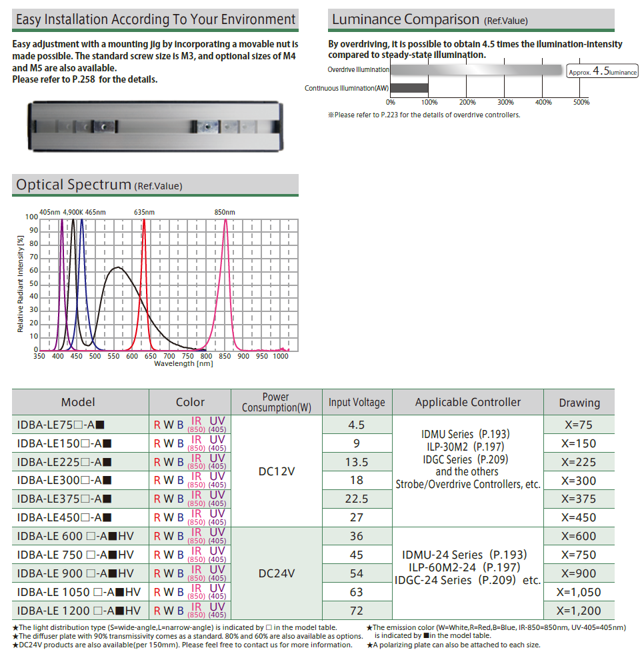
Task: Select model IDBA-LE225 row cell
Action: click(81, 462)
